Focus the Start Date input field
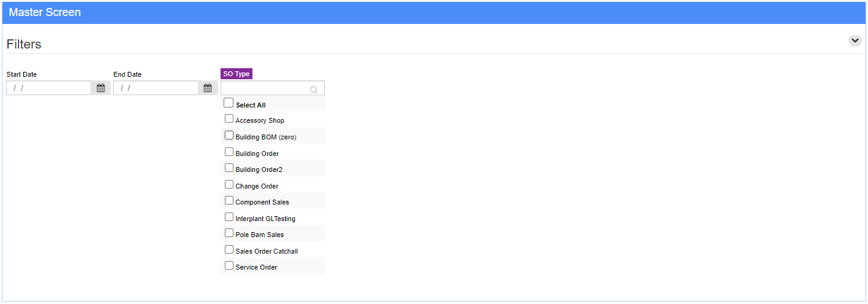Screen dimensions: 868x304 (x=49, y=88)
